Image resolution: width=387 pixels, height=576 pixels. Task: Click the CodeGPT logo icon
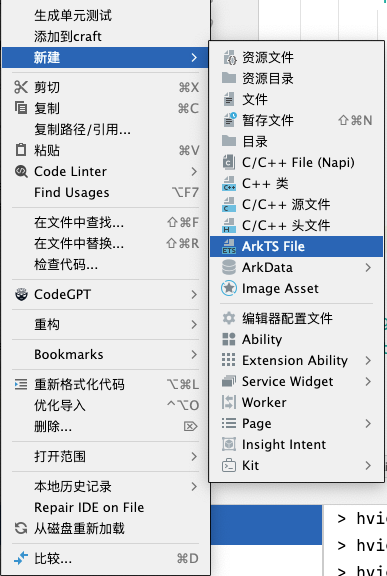[x=21, y=294]
